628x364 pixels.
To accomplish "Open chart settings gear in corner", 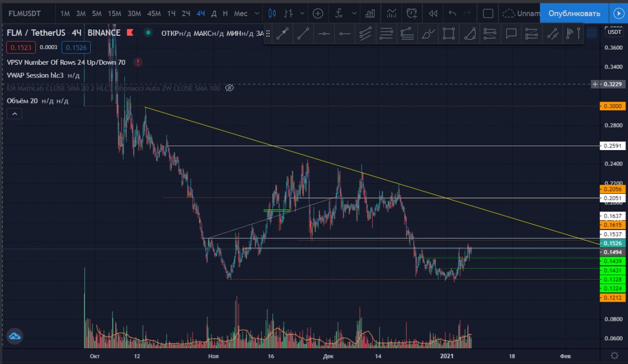I will tap(614, 355).
